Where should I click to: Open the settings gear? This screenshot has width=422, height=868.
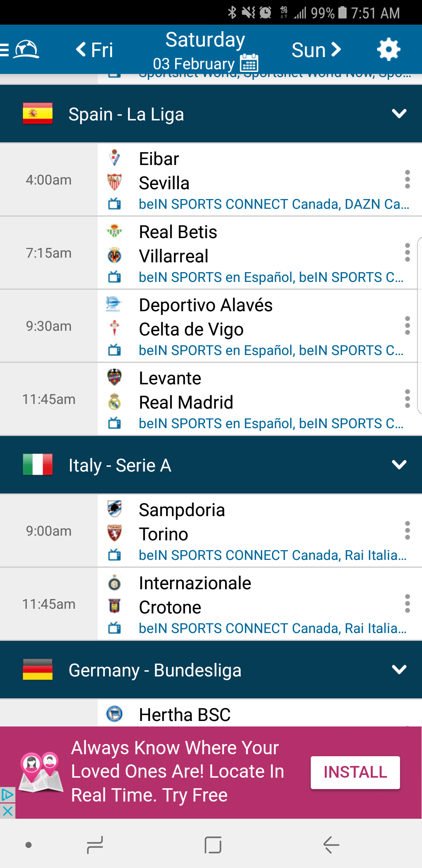pyautogui.click(x=388, y=50)
